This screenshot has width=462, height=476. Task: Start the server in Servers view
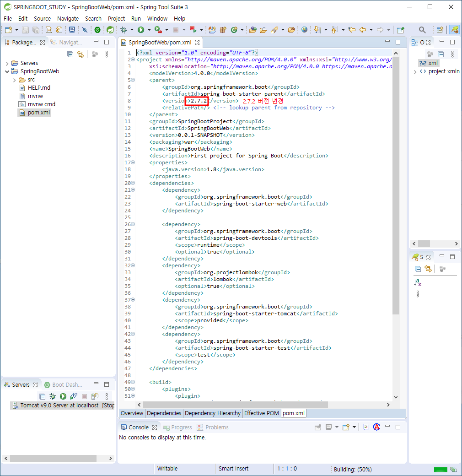coord(63,396)
